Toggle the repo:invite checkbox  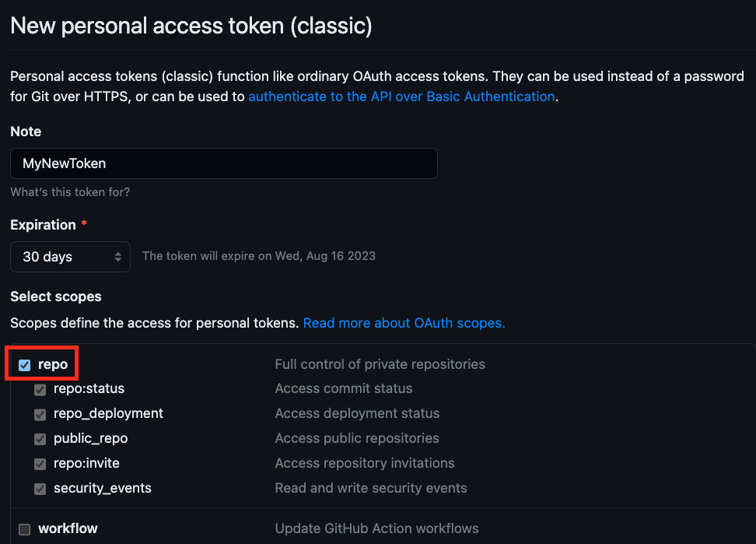click(x=40, y=464)
